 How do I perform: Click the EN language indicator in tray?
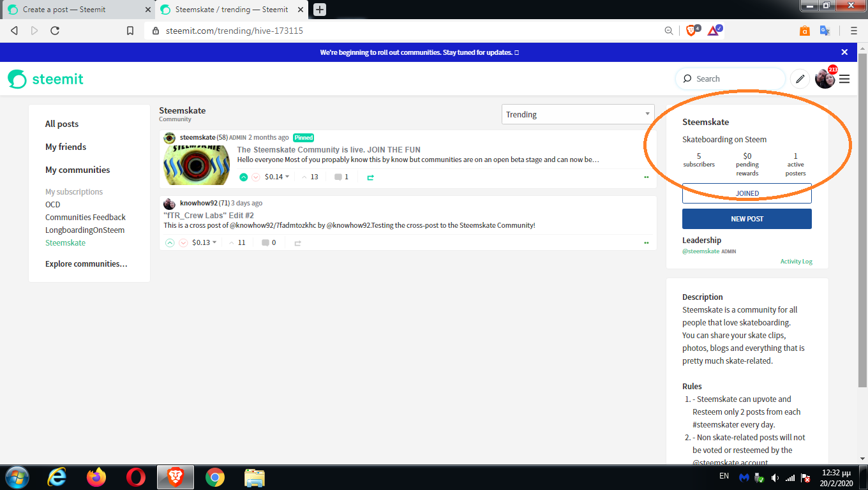(x=724, y=476)
